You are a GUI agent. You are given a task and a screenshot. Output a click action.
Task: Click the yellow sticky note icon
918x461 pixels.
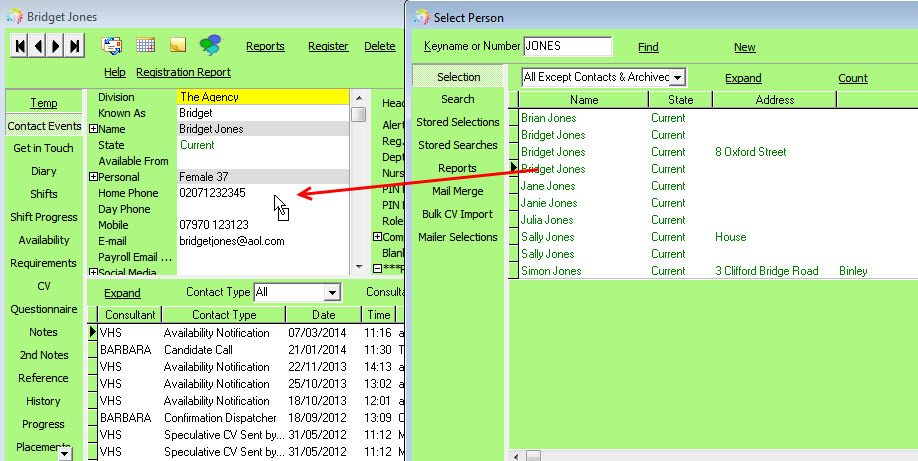(x=178, y=45)
